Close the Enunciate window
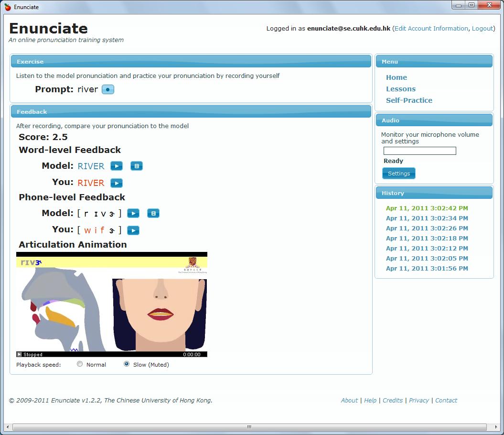 (489, 5)
